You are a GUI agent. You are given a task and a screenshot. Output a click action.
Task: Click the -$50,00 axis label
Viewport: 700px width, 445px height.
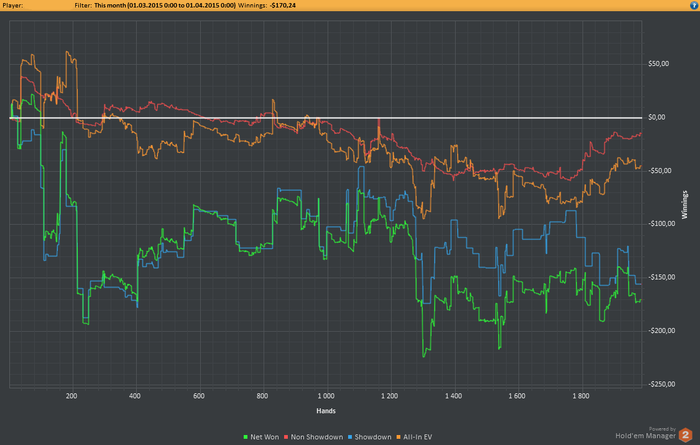pyautogui.click(x=660, y=171)
